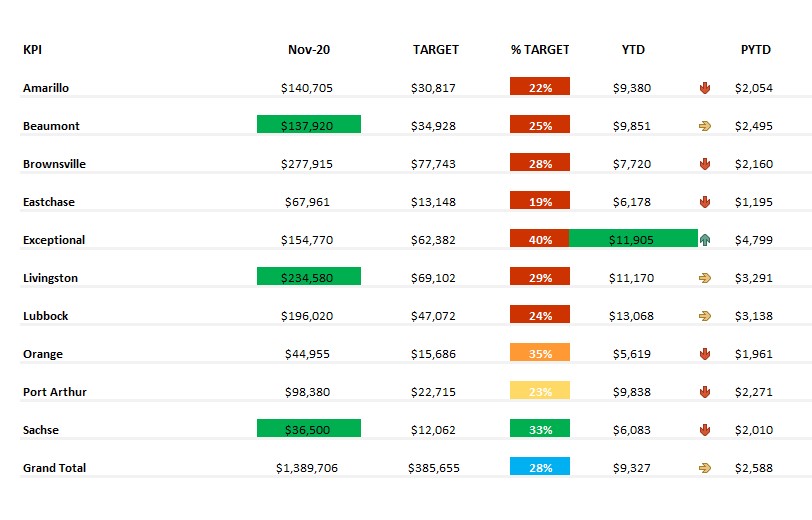The width and height of the screenshot is (812, 520).
Task: Click the red down arrow in Sachse row
Action: click(x=704, y=430)
